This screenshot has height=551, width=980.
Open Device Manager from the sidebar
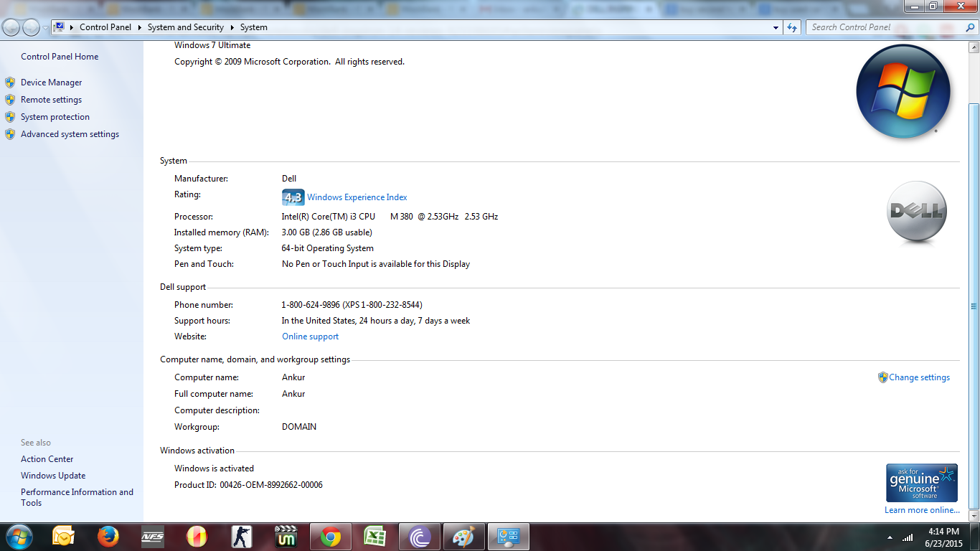(51, 83)
